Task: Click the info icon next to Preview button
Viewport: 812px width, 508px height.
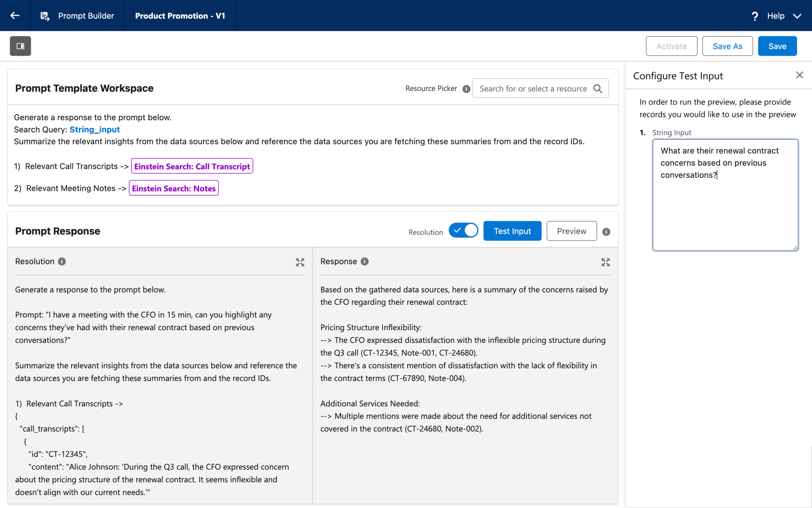Action: tap(606, 232)
